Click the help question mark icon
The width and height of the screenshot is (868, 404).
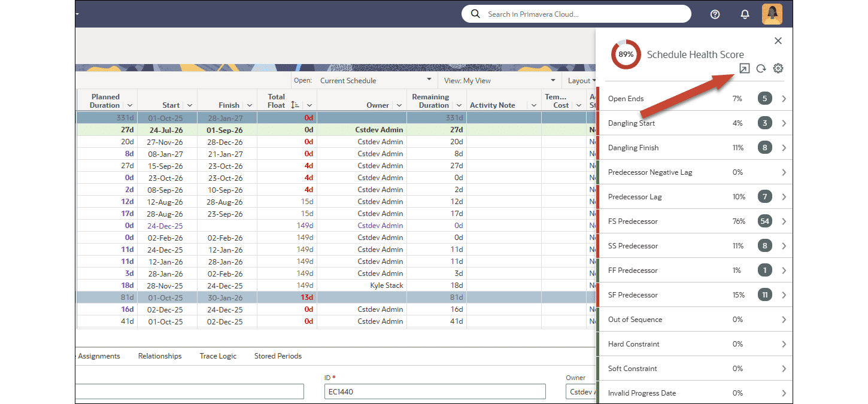715,14
